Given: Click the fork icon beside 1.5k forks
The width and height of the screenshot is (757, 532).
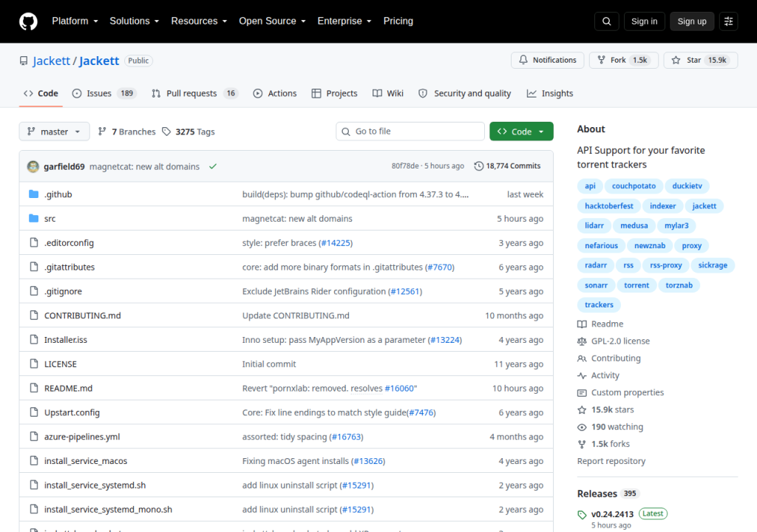Looking at the screenshot, I should point(582,444).
